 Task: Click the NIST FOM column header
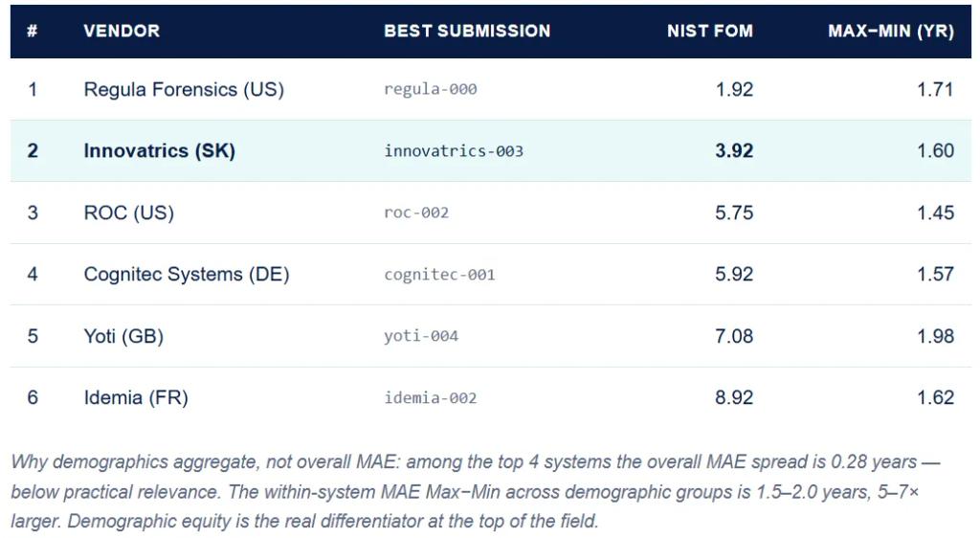[709, 31]
